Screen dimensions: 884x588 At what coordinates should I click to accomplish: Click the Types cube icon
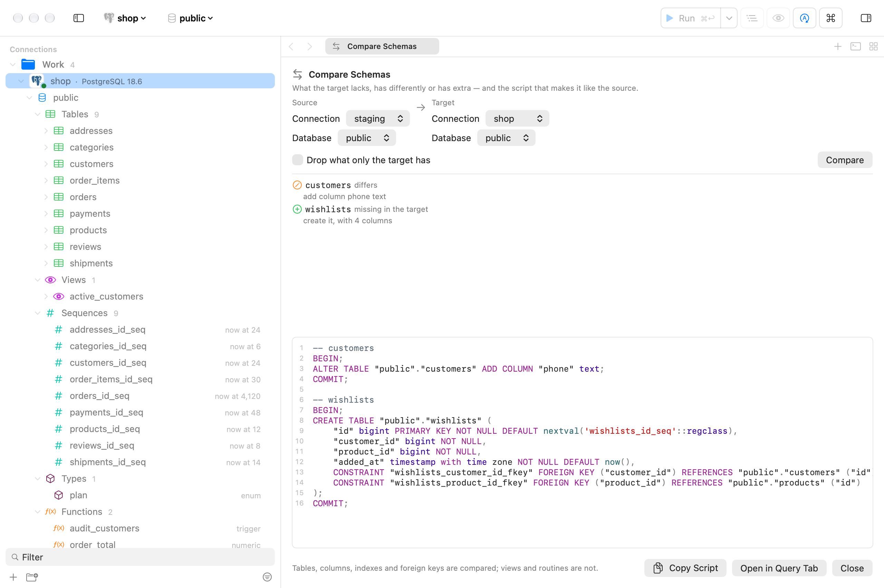[x=50, y=479]
